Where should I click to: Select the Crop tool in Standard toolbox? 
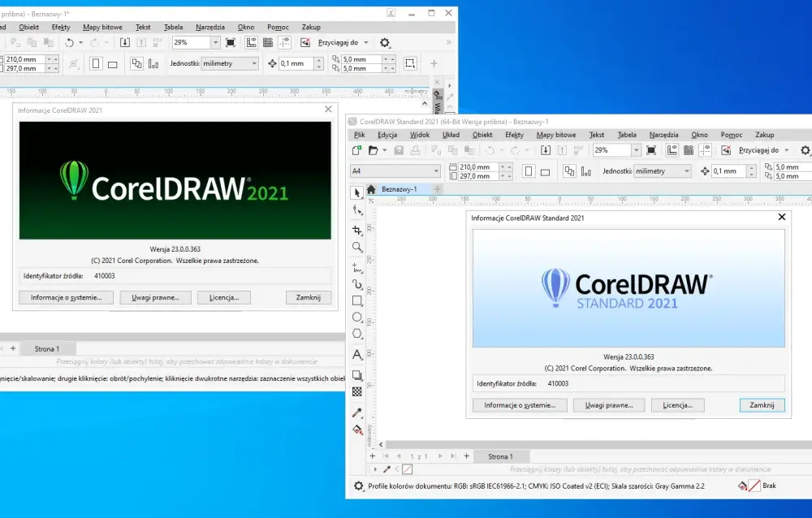tap(356, 230)
